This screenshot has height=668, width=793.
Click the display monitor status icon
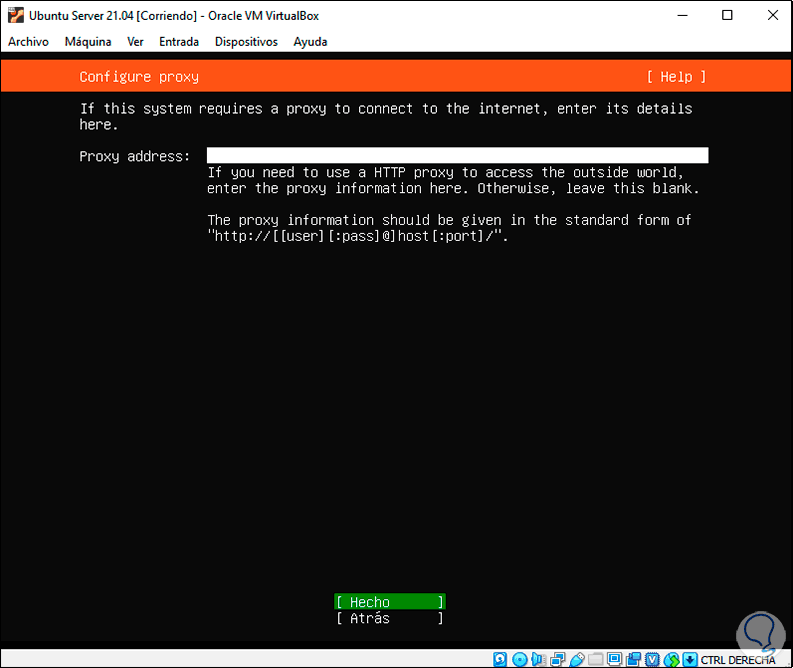614,659
